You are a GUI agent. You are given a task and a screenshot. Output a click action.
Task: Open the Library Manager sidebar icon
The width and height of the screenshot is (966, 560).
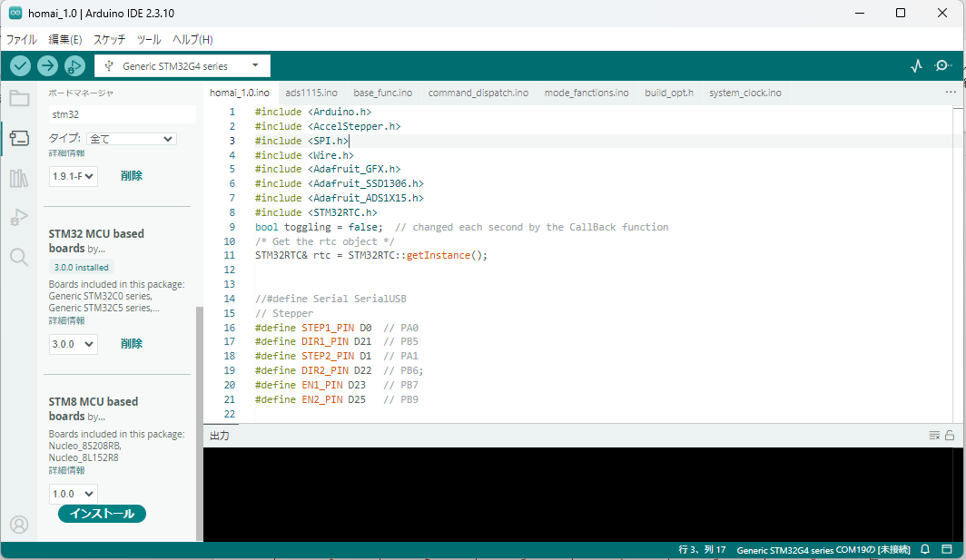pos(19,178)
